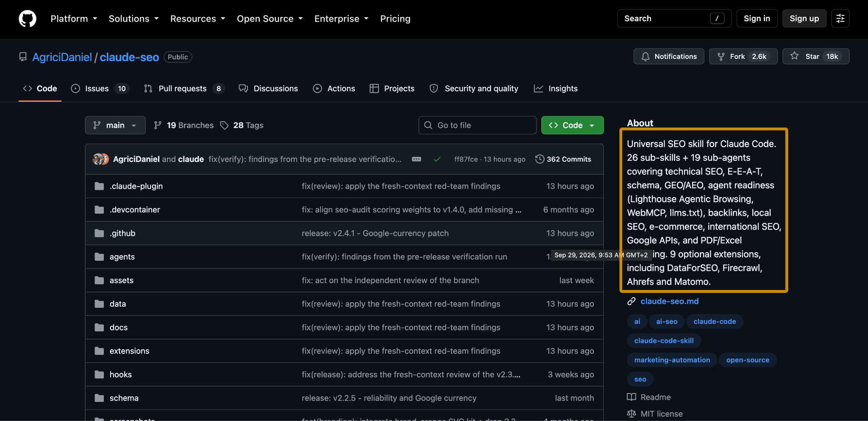The image size is (868, 421).
Task: Click the folder icon for data
Action: tap(99, 304)
